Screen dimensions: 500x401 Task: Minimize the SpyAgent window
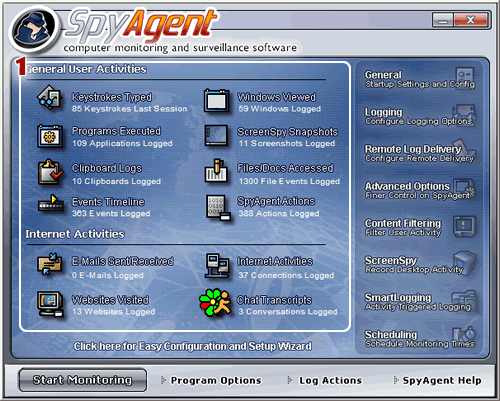pyautogui.click(x=443, y=20)
